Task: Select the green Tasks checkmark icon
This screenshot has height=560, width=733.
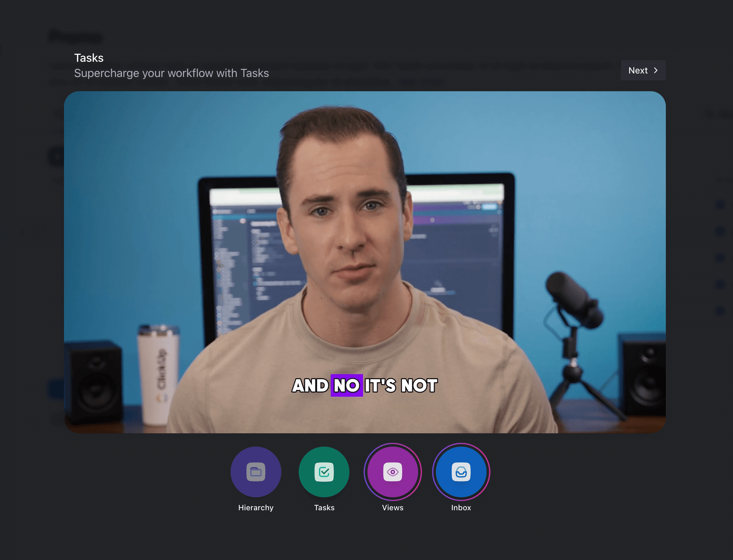Action: click(324, 472)
